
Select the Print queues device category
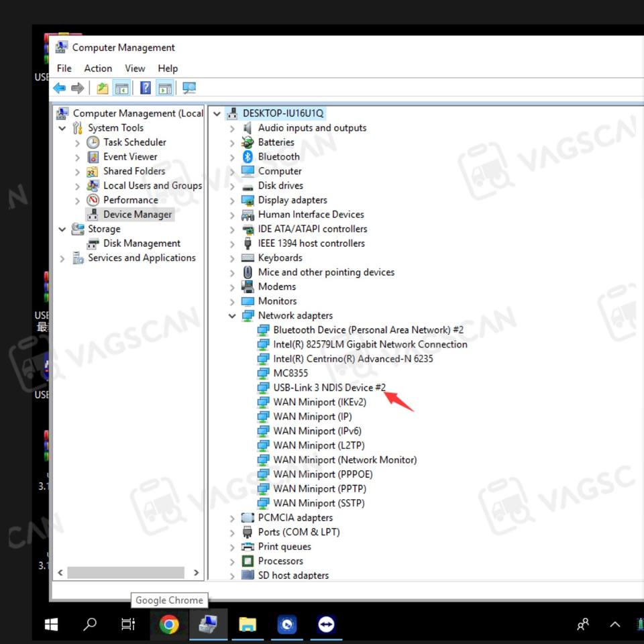point(284,547)
